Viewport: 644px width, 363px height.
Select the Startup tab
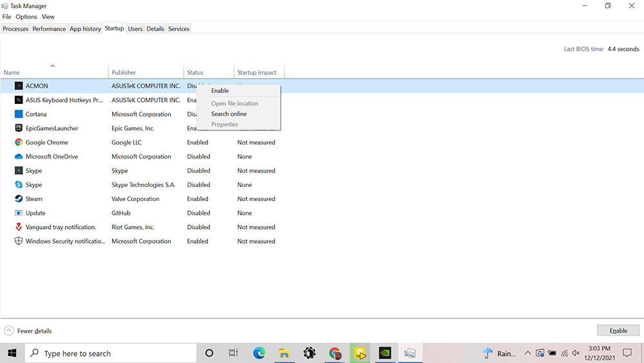click(x=114, y=28)
